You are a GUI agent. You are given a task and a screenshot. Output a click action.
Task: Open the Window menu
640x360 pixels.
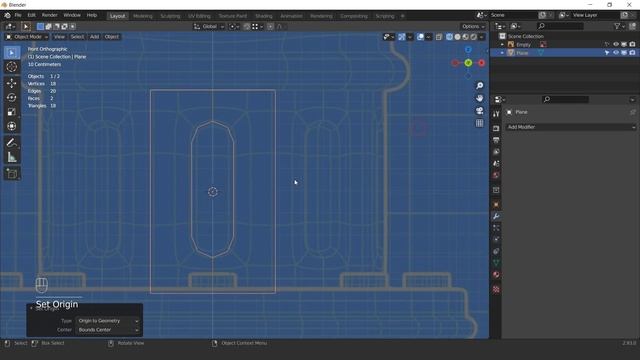click(72, 15)
